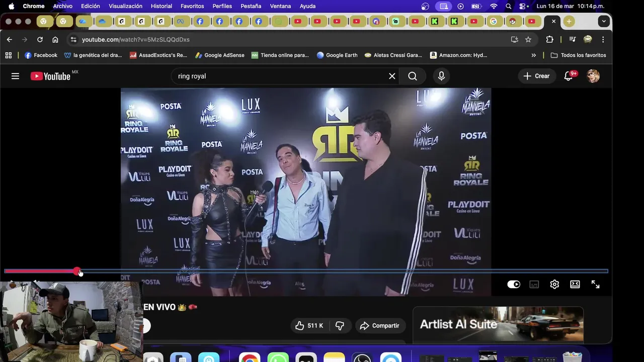Seek on the red video progress bar

tap(306, 271)
